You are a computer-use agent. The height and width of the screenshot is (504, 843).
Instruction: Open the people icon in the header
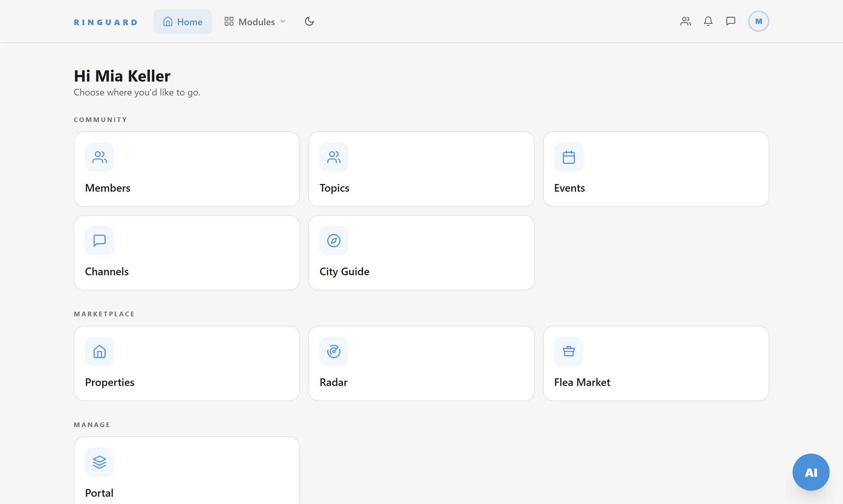click(x=686, y=22)
